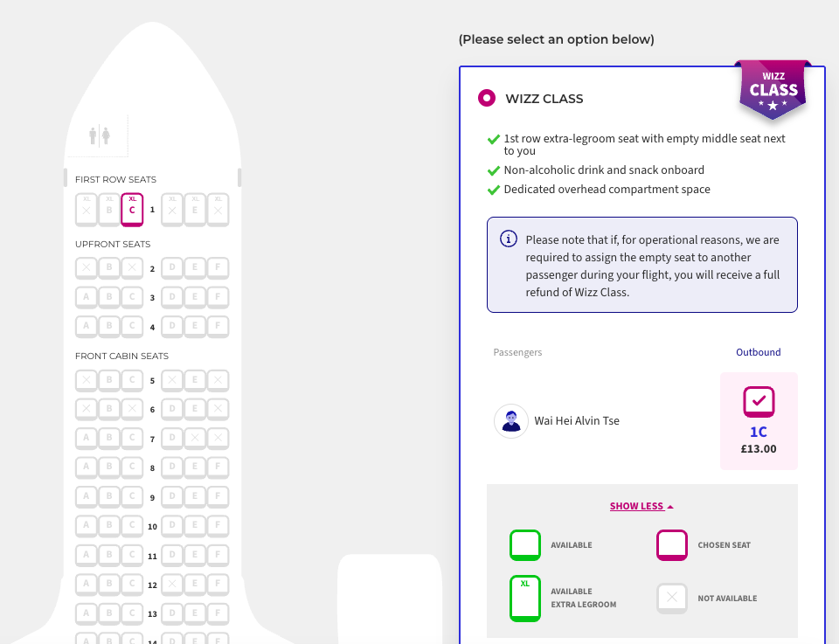Select extra-legroom seat 1E
This screenshot has height=644, width=839.
point(195,209)
